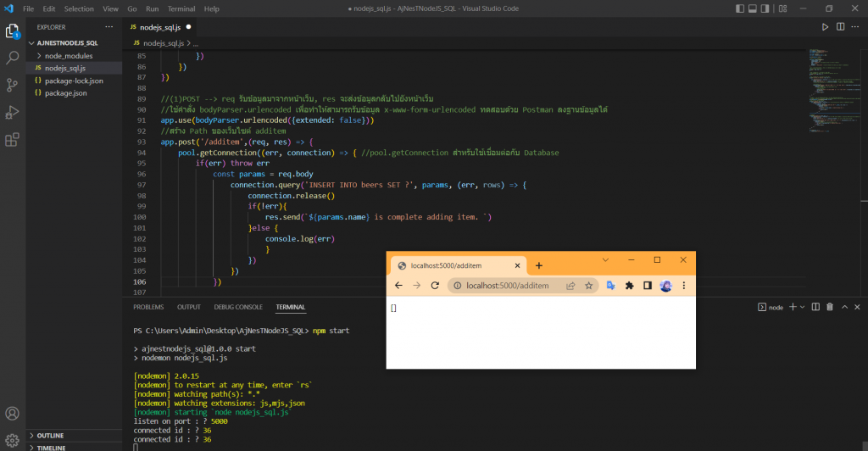Go back in the Chrome window
Screen dimensions: 868x451
(398, 286)
